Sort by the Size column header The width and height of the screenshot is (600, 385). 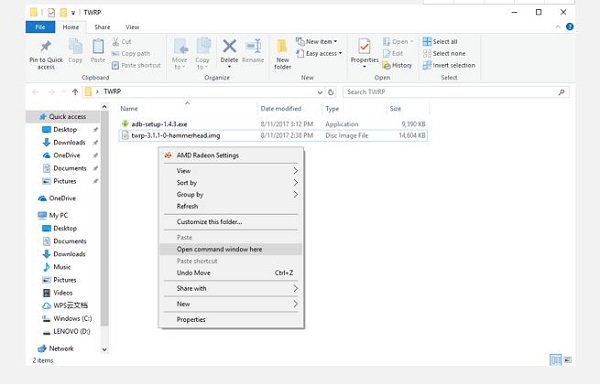(395, 109)
